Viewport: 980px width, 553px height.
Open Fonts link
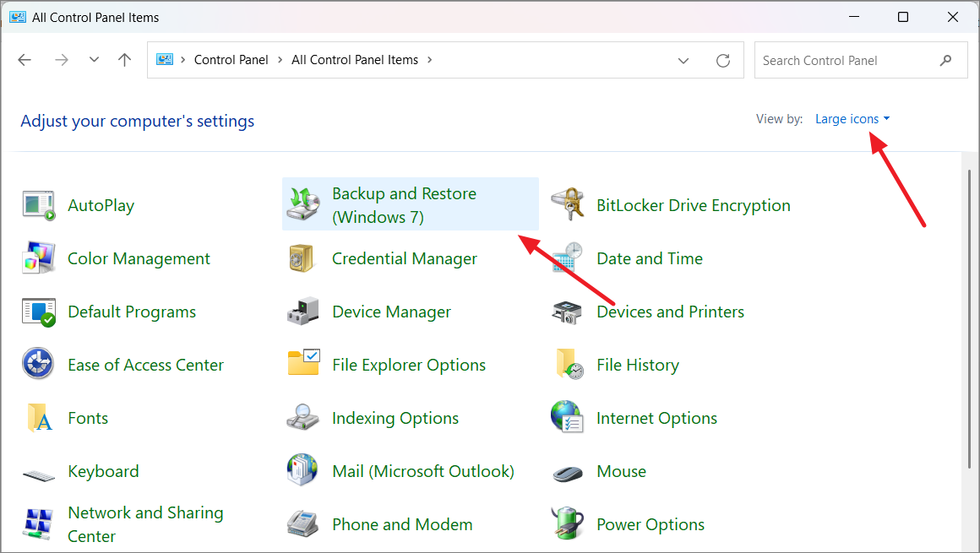[88, 418]
